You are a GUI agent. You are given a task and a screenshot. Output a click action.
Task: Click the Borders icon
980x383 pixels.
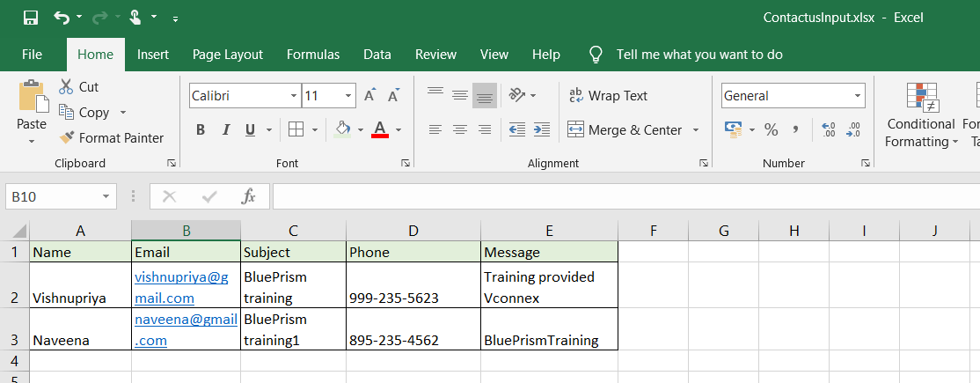tap(296, 129)
